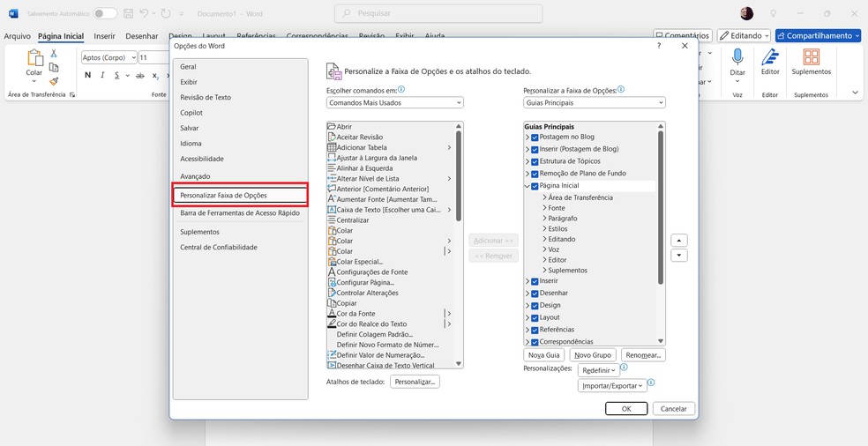868x446 pixels.
Task: Apply underline with the S button
Action: coord(116,75)
